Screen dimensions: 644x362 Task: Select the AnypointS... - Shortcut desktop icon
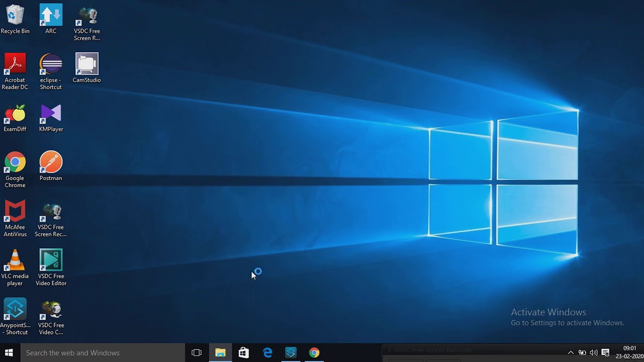[15, 317]
